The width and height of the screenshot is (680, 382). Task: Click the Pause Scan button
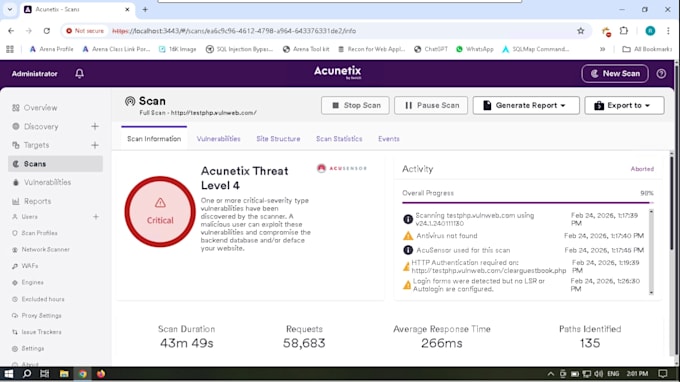[x=431, y=105]
